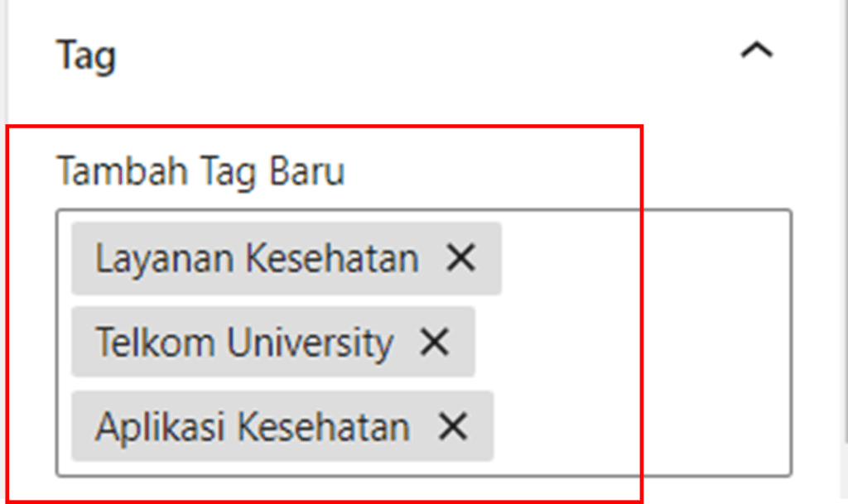
Task: Click empty field space beside Aplikasi Kesehatan
Action: tap(638, 426)
